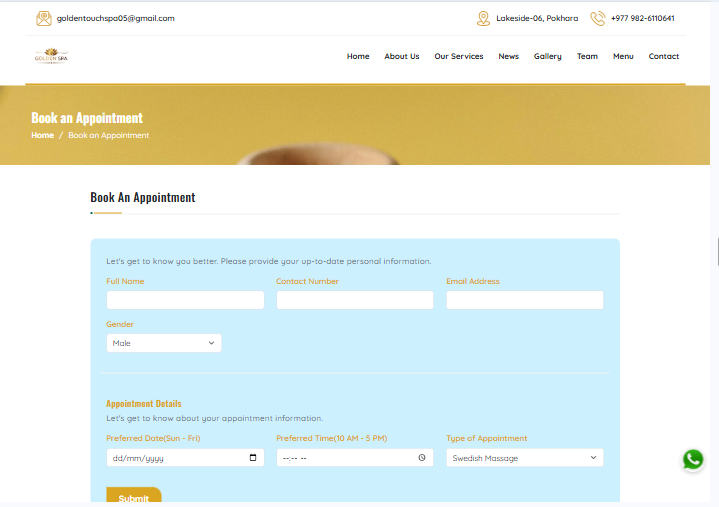Click the Home breadcrumb link
719x507 pixels.
click(43, 135)
